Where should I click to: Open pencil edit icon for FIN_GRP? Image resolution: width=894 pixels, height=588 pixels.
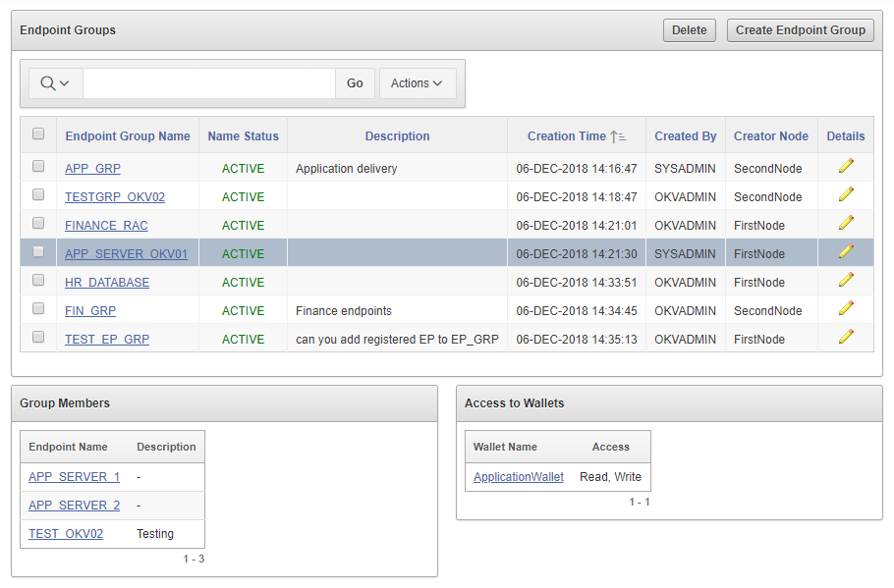[846, 310]
